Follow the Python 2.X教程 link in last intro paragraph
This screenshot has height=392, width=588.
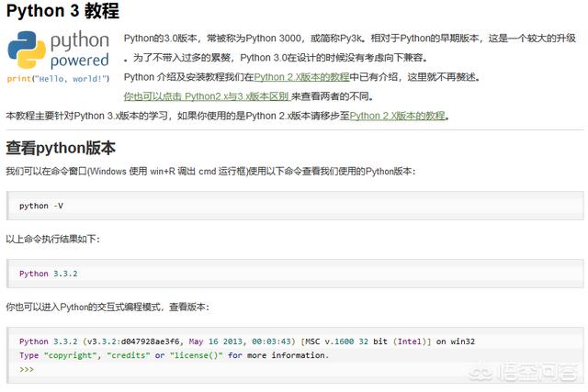coord(397,116)
